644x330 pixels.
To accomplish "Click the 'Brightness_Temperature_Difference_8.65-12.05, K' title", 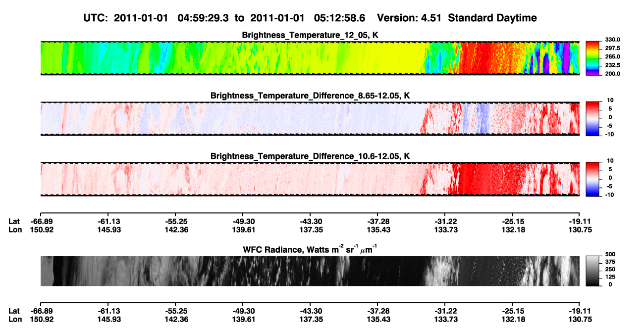I will 310,95.
